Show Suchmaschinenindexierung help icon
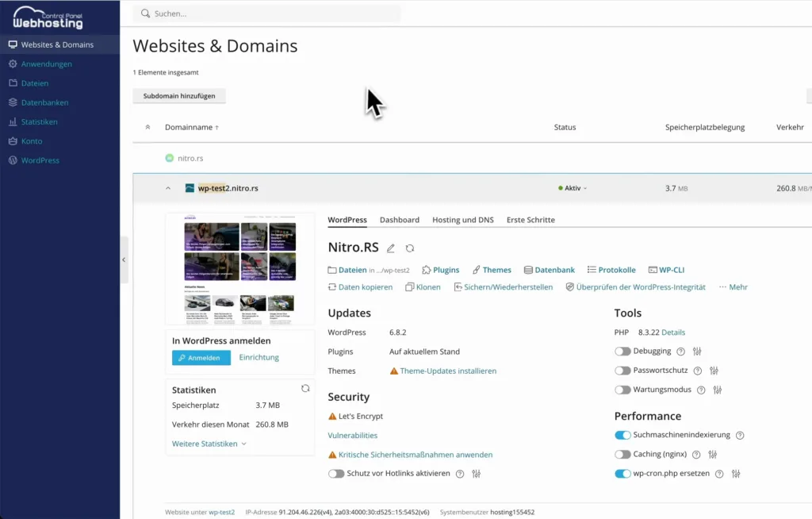Viewport: 812px width, 519px height. (740, 436)
